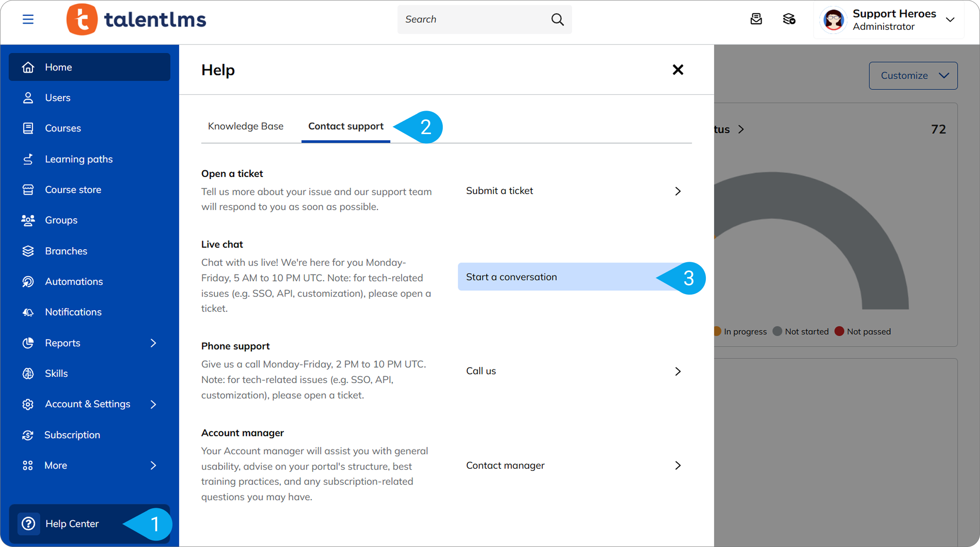Open the Help Center question icon
The height and width of the screenshot is (547, 980).
[29, 524]
